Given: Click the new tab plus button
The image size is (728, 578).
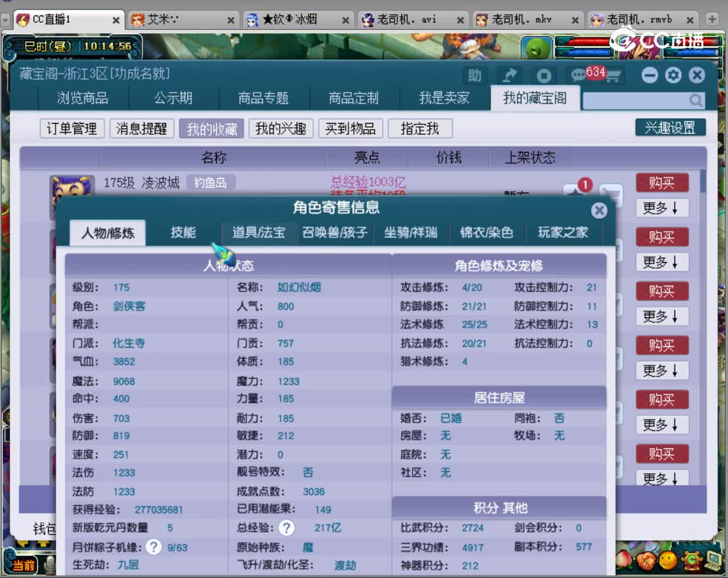Looking at the screenshot, I should [x=712, y=19].
